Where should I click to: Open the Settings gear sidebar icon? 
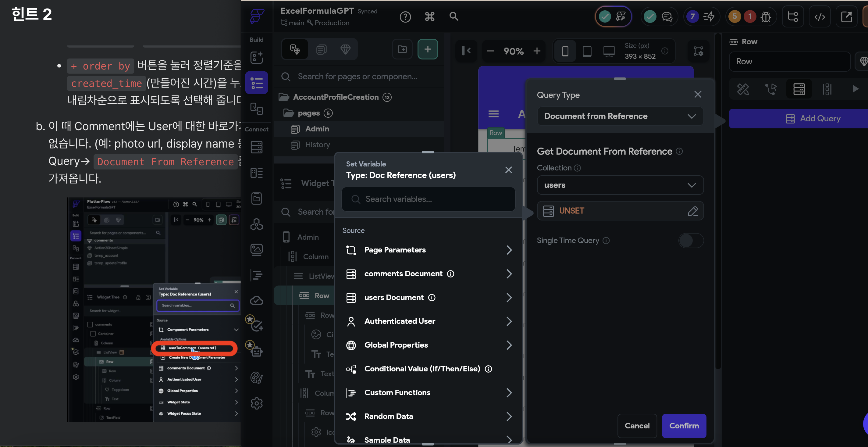(256, 403)
